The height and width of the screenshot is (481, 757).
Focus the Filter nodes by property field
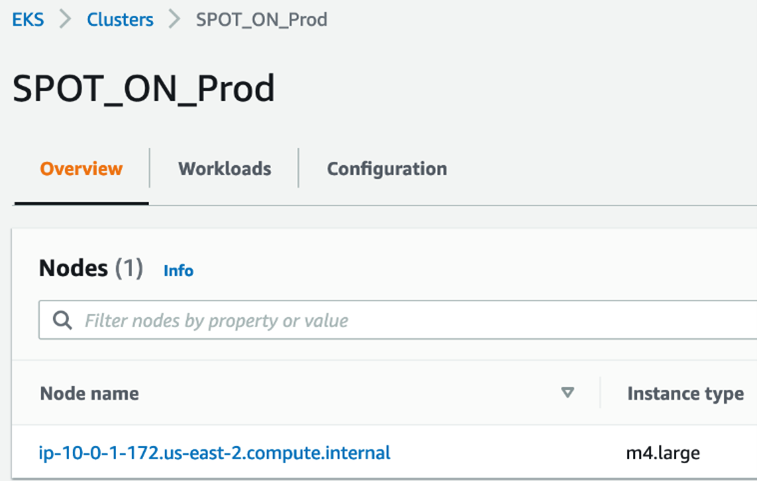point(400,321)
